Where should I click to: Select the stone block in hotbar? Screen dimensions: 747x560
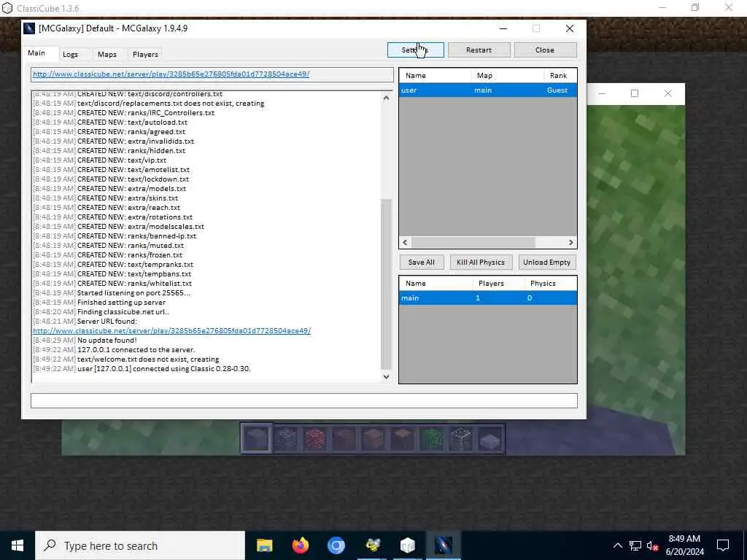(257, 439)
